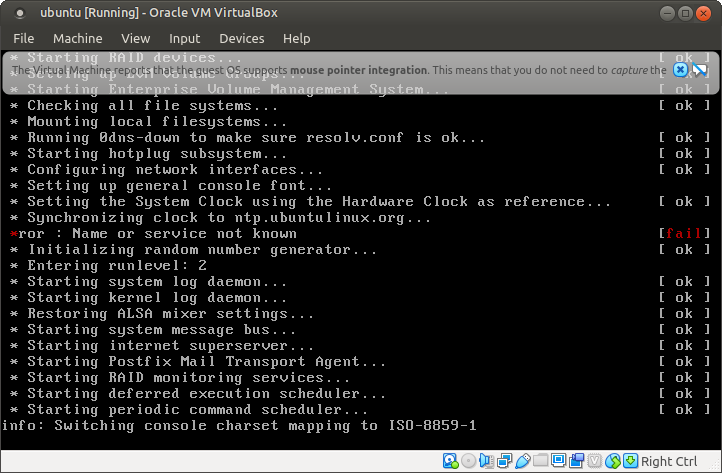The width and height of the screenshot is (722, 473).
Task: Click 'Starting system message bus...' line
Action: [x=153, y=330]
